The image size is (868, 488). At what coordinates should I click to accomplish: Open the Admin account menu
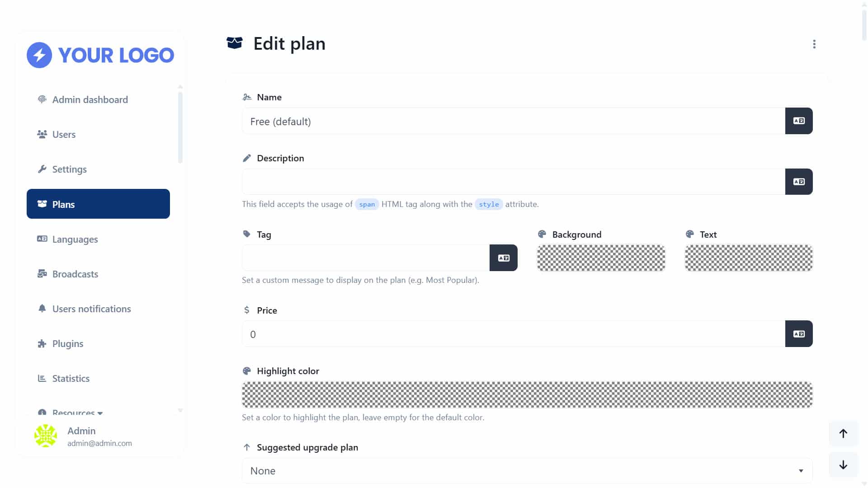tap(99, 436)
